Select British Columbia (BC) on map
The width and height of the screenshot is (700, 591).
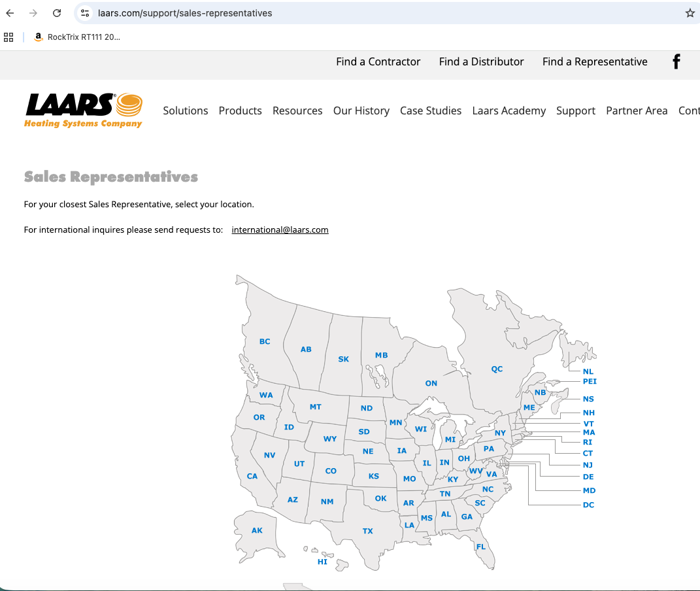point(265,341)
